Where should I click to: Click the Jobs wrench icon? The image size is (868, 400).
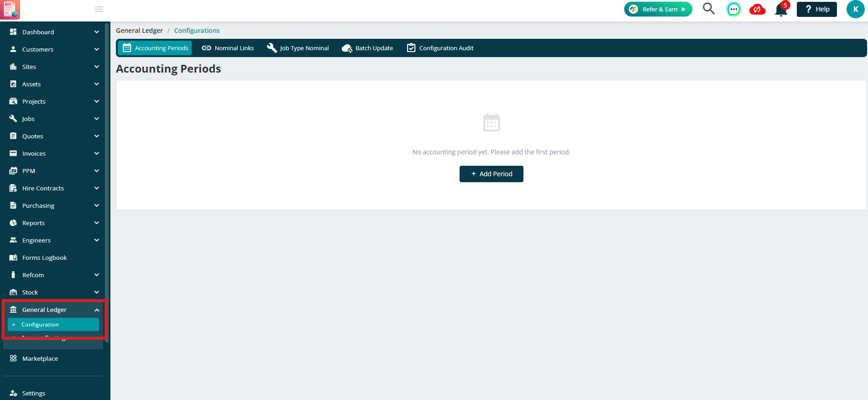[x=13, y=119]
